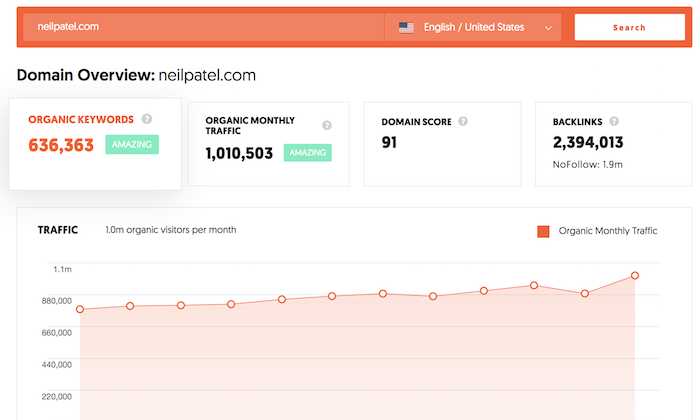
Task: Select the Organic Keywords card
Action: (x=95, y=143)
